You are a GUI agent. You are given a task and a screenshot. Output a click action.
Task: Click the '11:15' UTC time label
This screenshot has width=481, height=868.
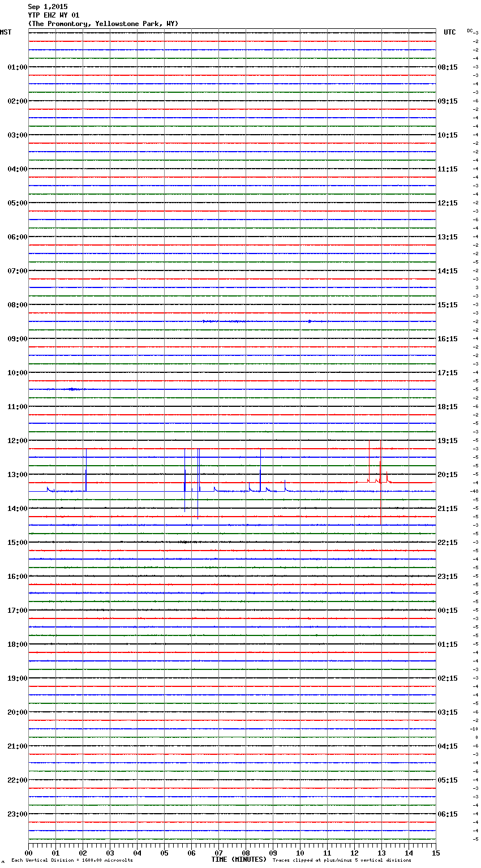(x=448, y=169)
